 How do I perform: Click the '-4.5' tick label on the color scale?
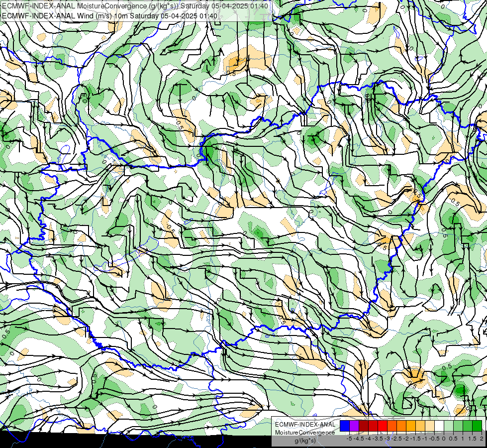359,439
